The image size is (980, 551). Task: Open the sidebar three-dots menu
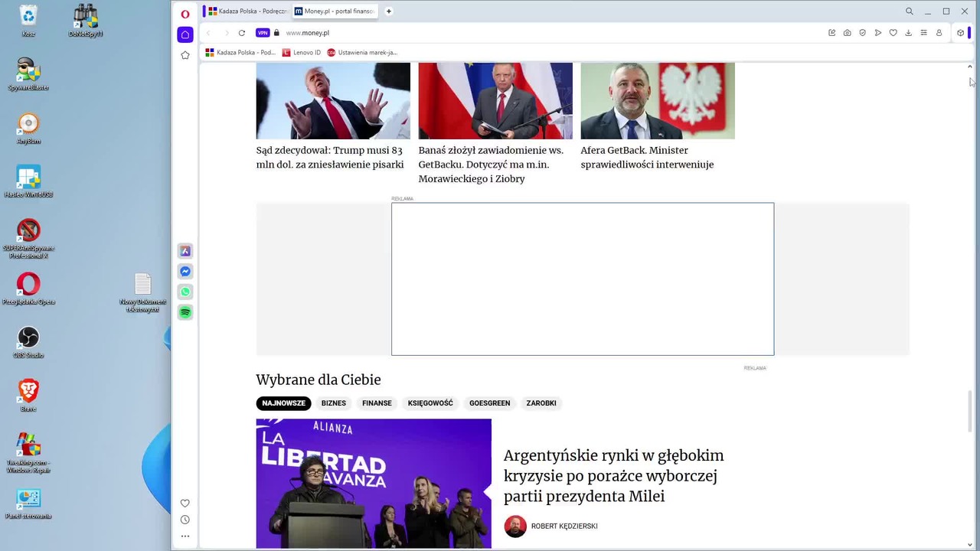[185, 536]
